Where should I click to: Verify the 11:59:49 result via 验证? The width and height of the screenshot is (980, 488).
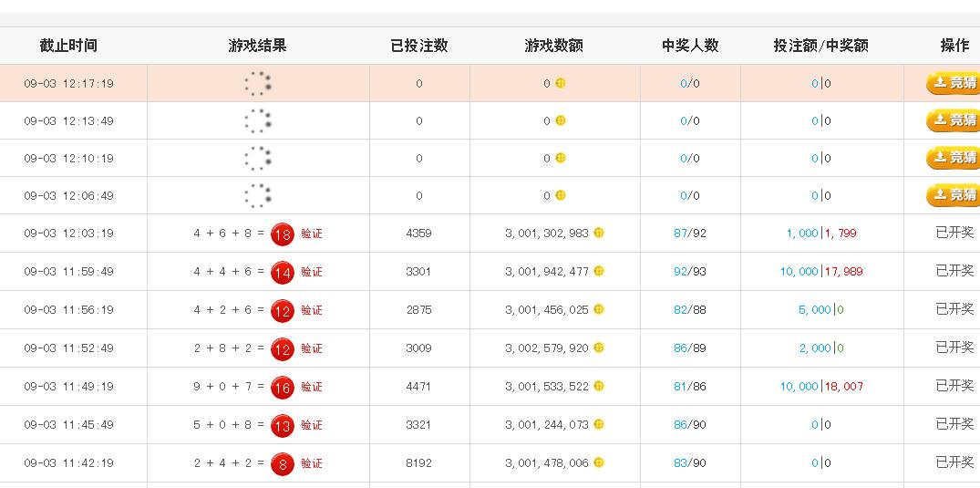(x=312, y=272)
